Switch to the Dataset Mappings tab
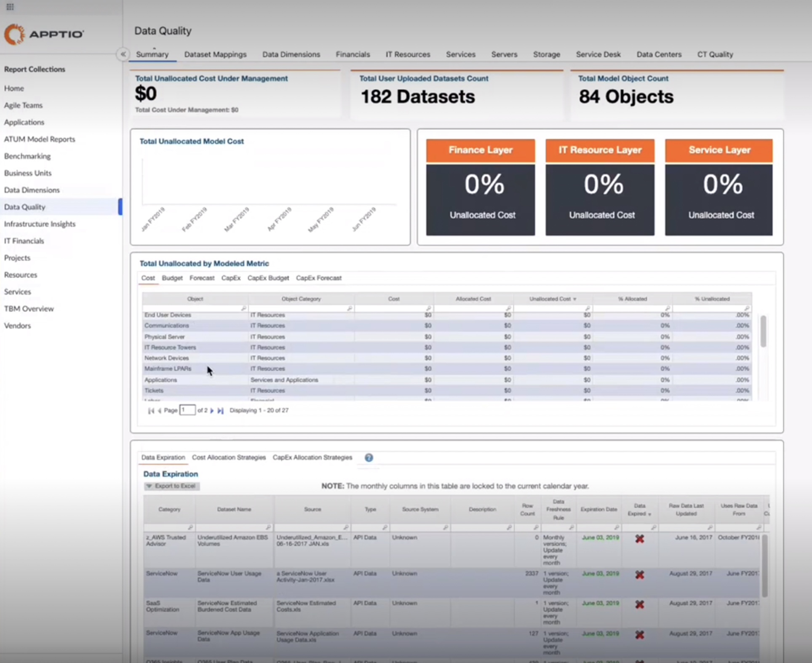 click(x=215, y=54)
